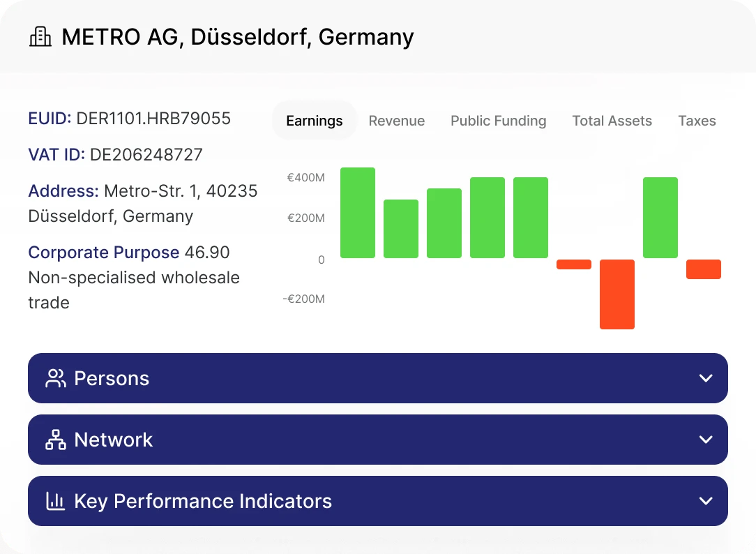Image resolution: width=756 pixels, height=554 pixels.
Task: Switch to the Revenue tab
Action: [x=396, y=121]
